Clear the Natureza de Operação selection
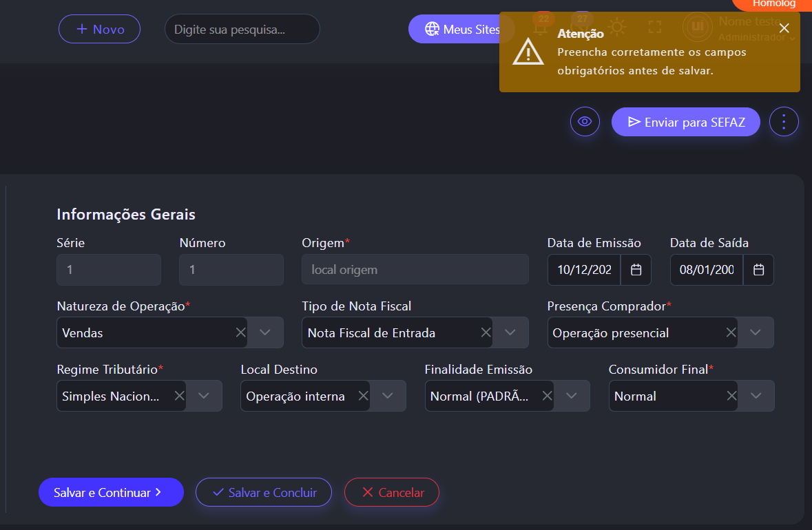Screen dimensions: 812x530 pos(240,332)
